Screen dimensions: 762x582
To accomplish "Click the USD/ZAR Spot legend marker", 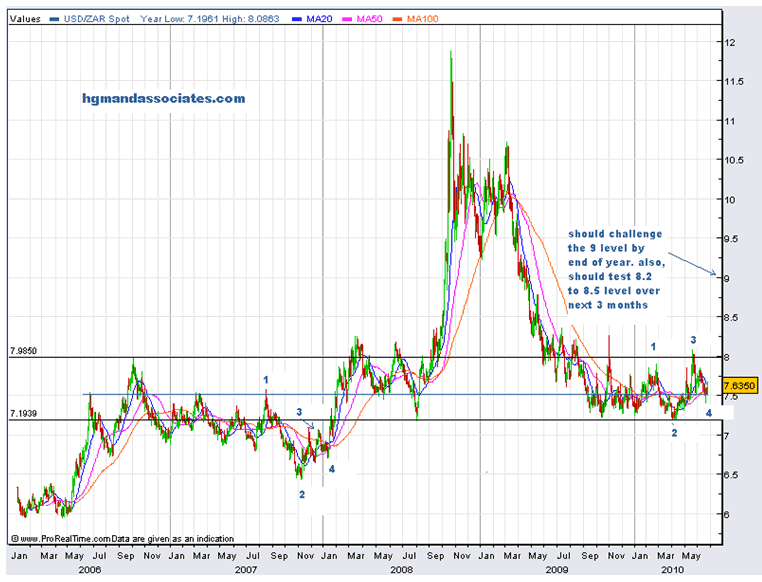I will click(x=56, y=18).
